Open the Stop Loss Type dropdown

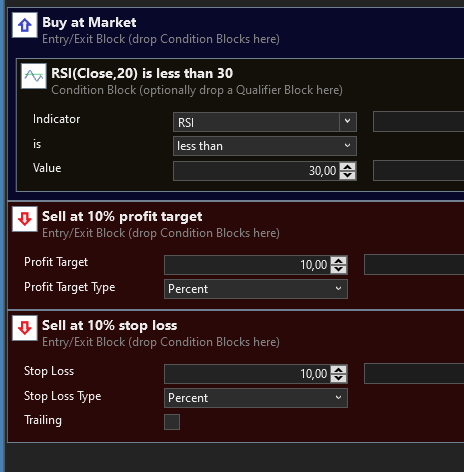256,398
